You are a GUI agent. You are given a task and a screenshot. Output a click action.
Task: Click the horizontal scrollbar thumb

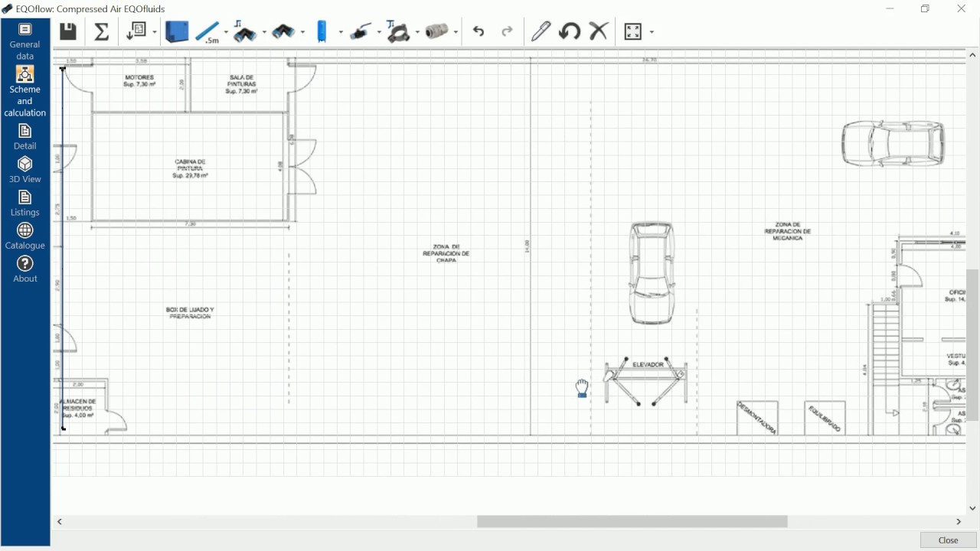[632, 521]
